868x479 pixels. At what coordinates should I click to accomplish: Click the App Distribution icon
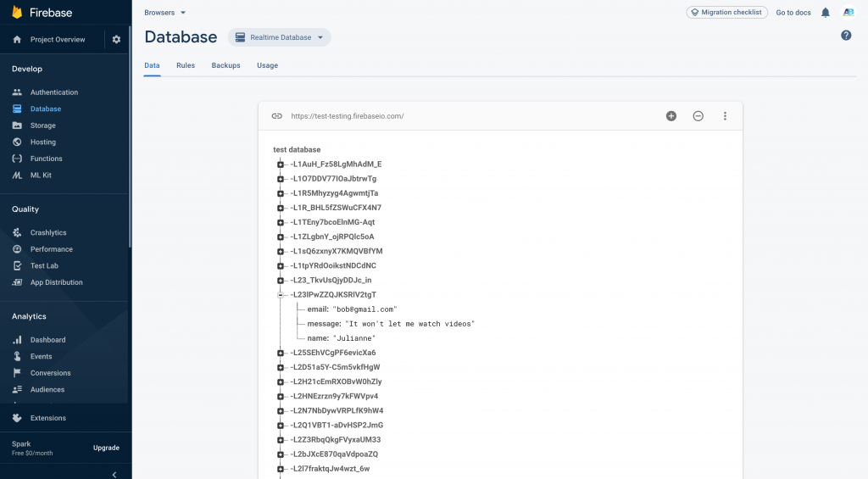click(x=17, y=282)
